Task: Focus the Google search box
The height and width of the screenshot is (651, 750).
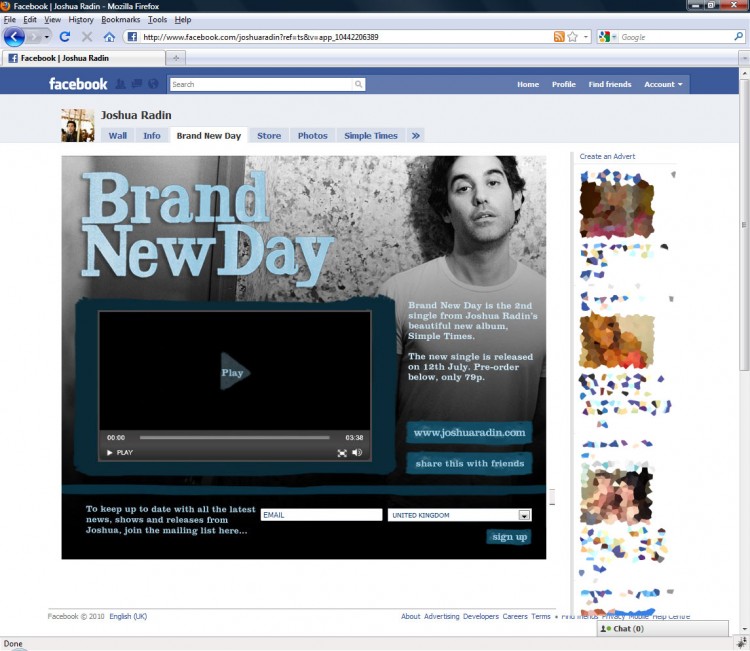Action: coord(676,37)
